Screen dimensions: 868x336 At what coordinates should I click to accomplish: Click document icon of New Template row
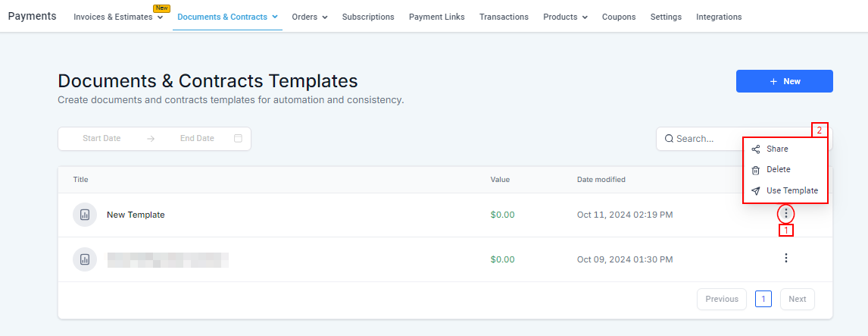(85, 215)
